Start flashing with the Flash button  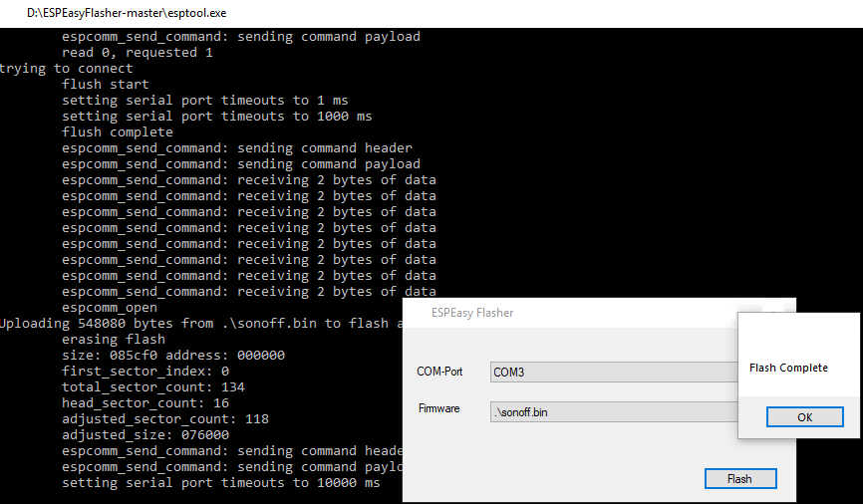(740, 479)
